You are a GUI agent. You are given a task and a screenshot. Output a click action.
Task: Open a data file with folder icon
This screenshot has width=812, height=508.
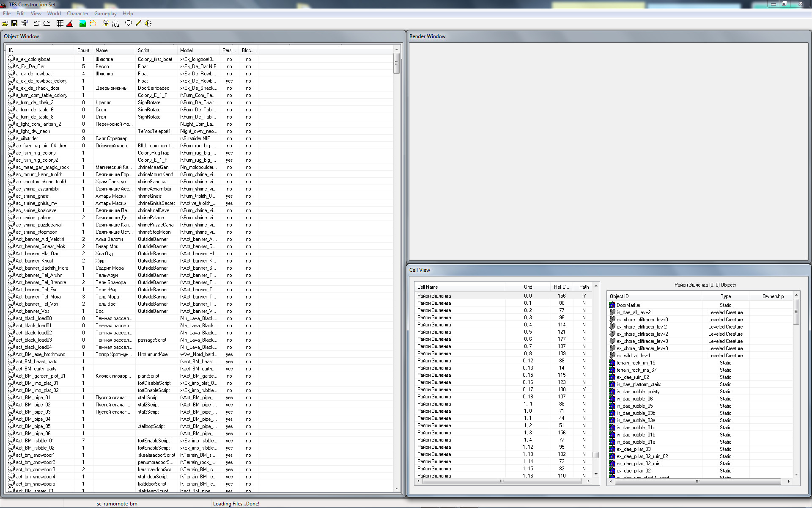[5, 24]
